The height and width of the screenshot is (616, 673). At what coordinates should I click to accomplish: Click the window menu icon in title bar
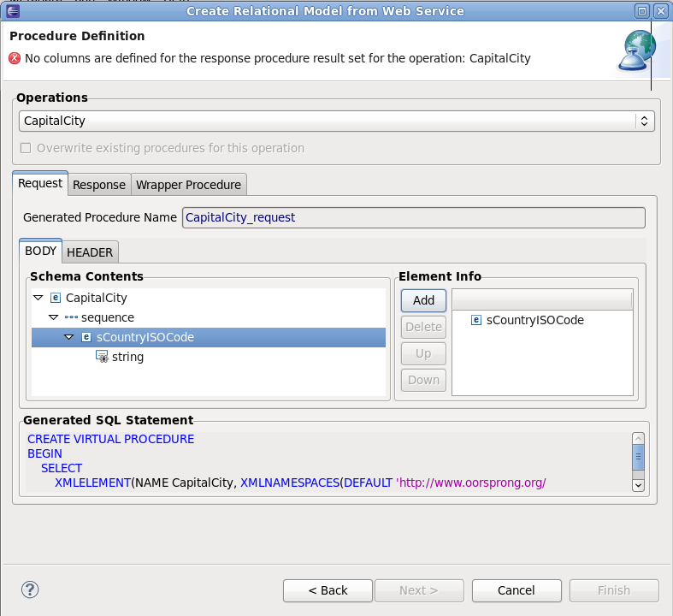13,11
